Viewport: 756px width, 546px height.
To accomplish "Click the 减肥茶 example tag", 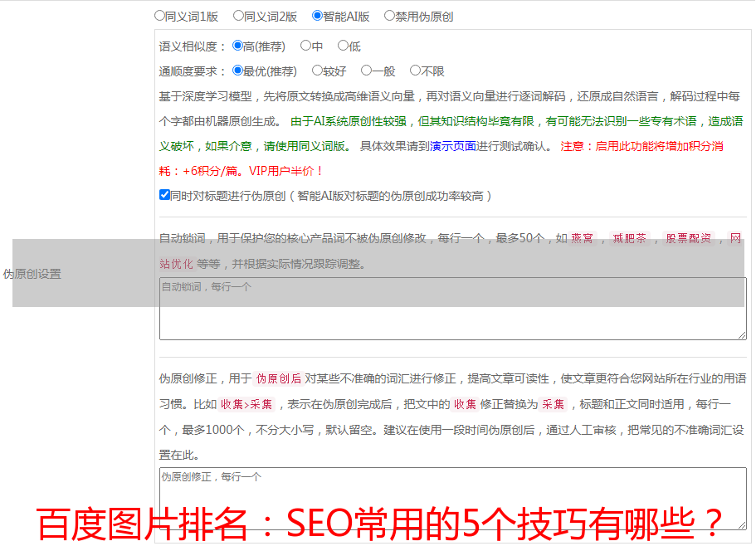I will pos(630,238).
